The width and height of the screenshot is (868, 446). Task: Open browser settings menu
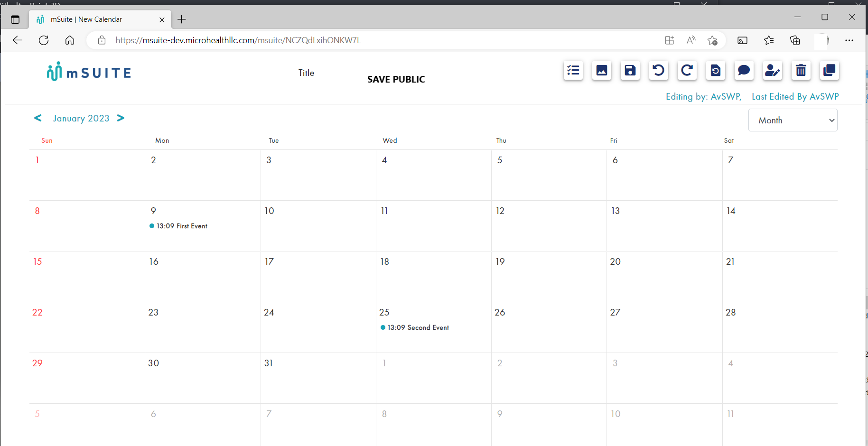[x=849, y=40]
